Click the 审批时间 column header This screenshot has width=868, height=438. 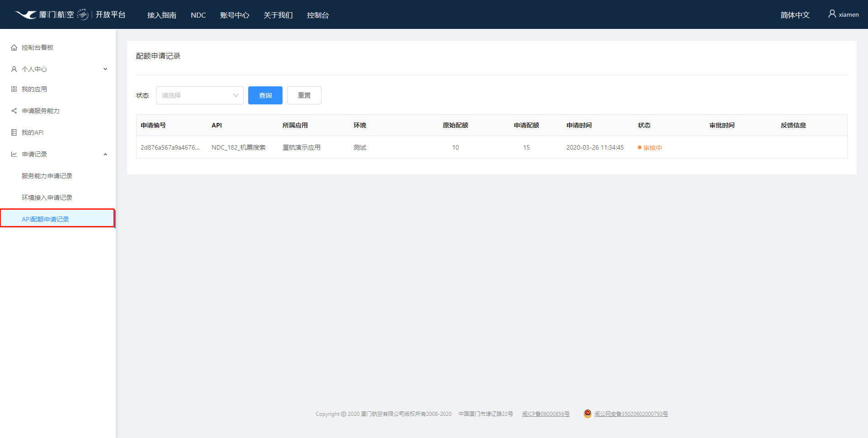722,125
